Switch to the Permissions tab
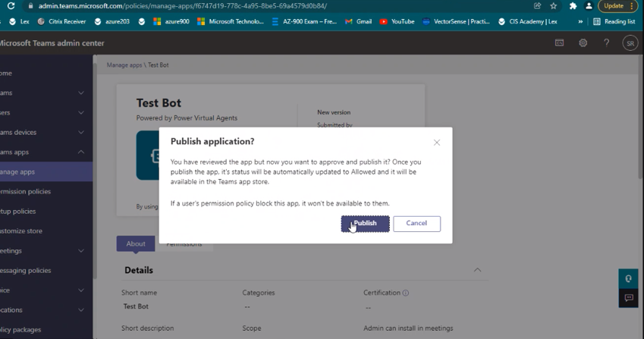This screenshot has height=339, width=644. click(184, 246)
